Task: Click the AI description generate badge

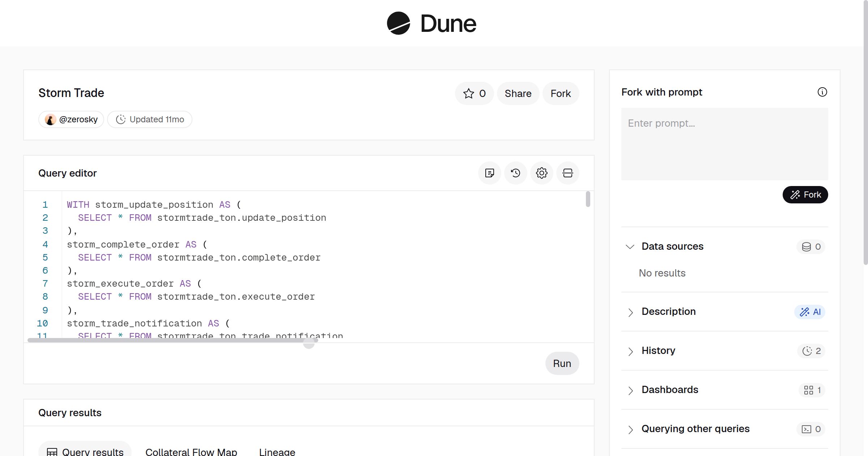Action: pos(810,312)
